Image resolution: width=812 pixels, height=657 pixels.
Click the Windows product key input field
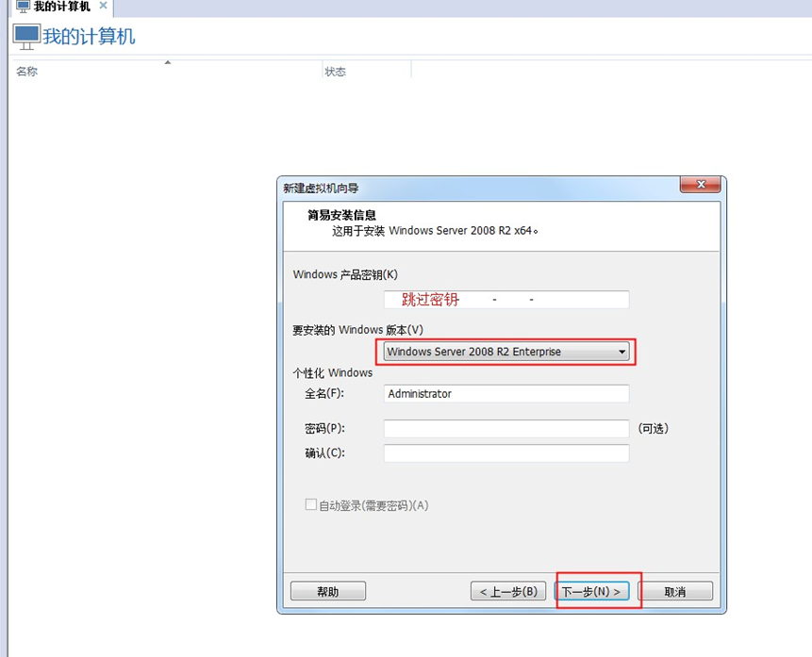point(505,299)
